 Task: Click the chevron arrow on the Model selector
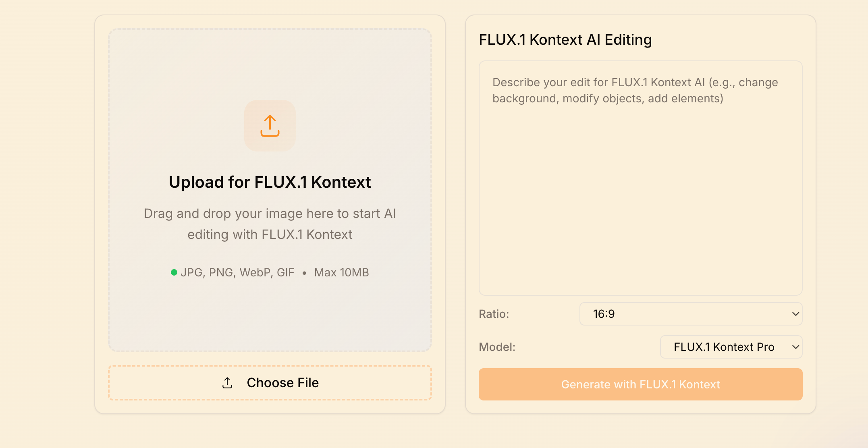pos(795,347)
